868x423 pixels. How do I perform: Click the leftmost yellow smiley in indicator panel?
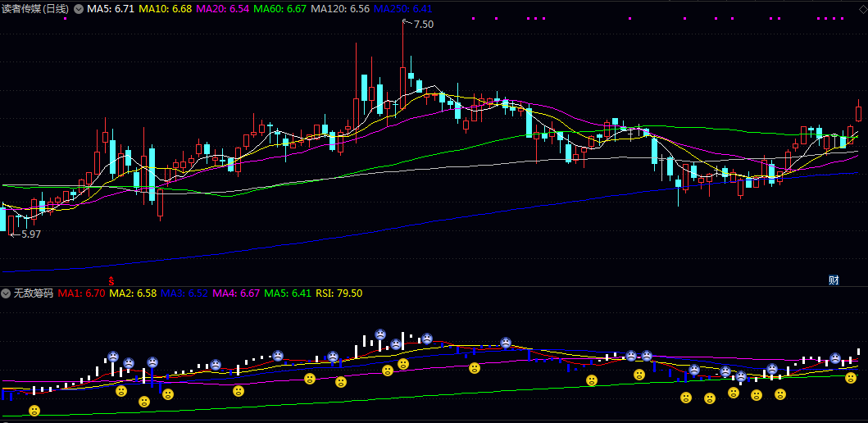[x=34, y=410]
